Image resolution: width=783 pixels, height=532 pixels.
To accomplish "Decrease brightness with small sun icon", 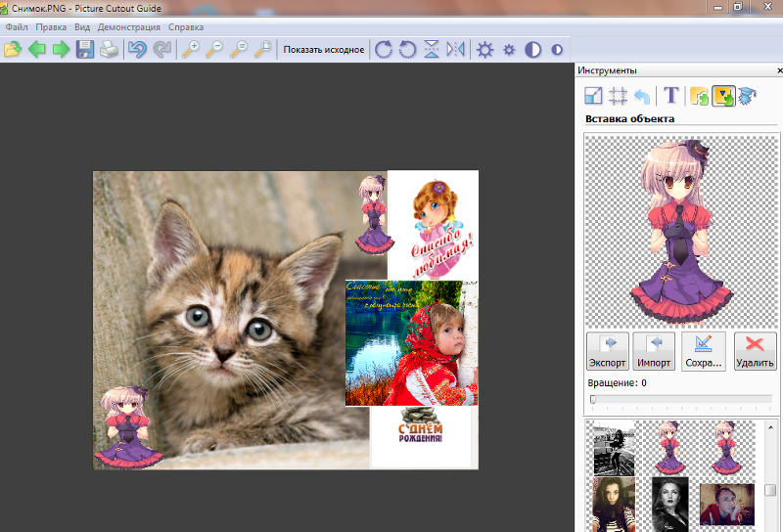I will coord(509,50).
